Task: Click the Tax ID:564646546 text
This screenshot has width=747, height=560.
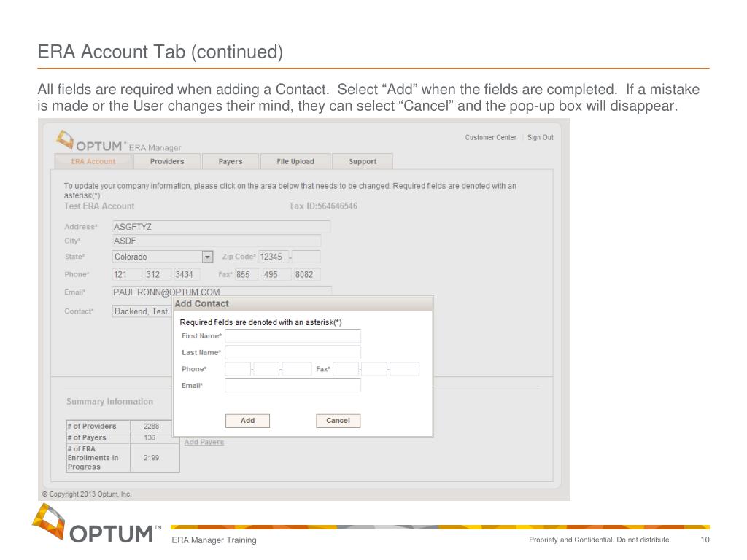Action: click(323, 206)
